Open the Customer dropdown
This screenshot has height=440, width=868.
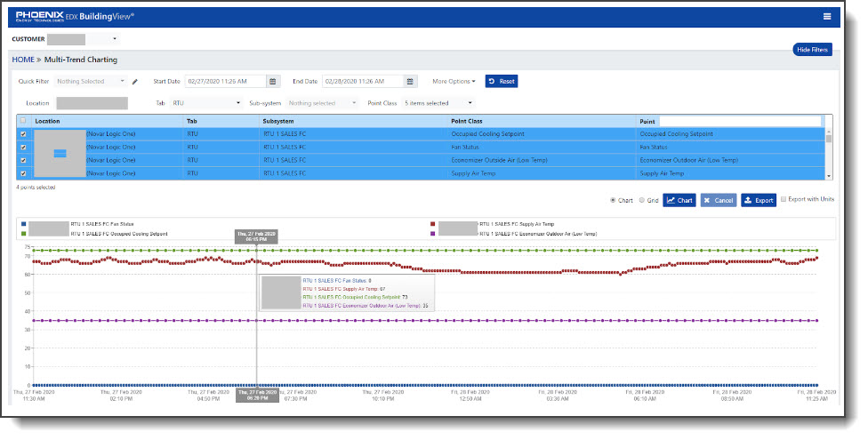click(x=83, y=39)
